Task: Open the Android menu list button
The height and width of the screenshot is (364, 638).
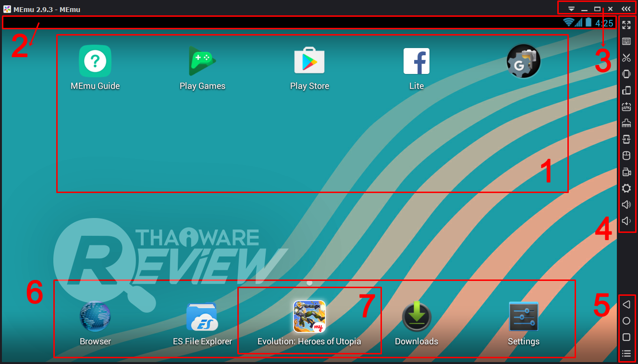Action: tap(626, 354)
